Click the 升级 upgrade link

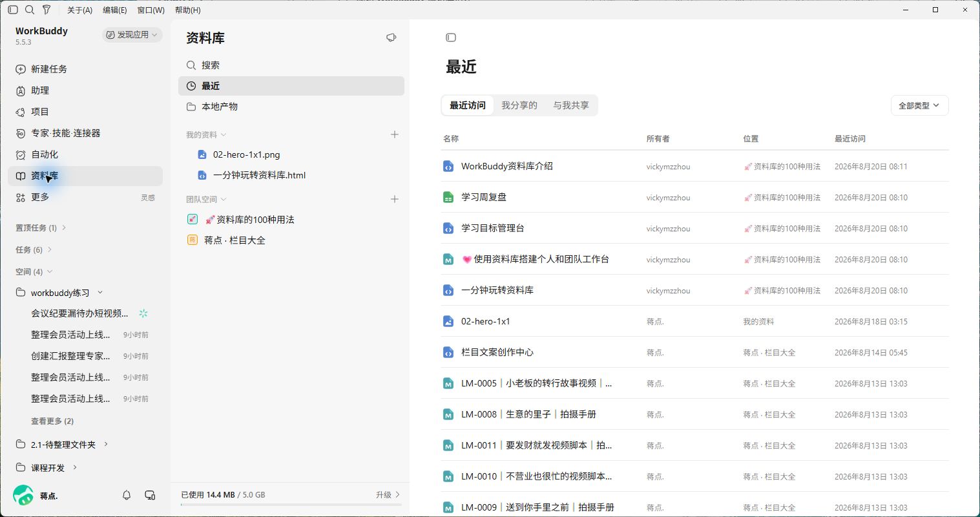coord(388,494)
